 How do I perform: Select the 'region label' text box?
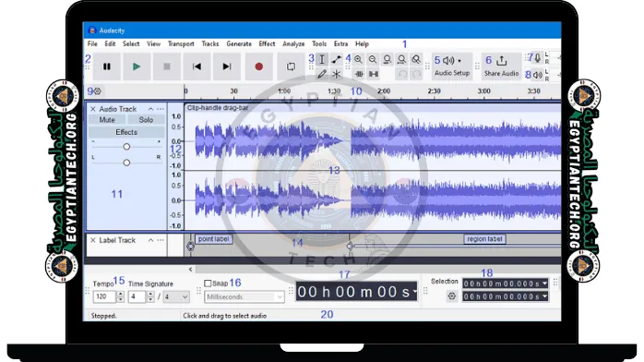[484, 239]
